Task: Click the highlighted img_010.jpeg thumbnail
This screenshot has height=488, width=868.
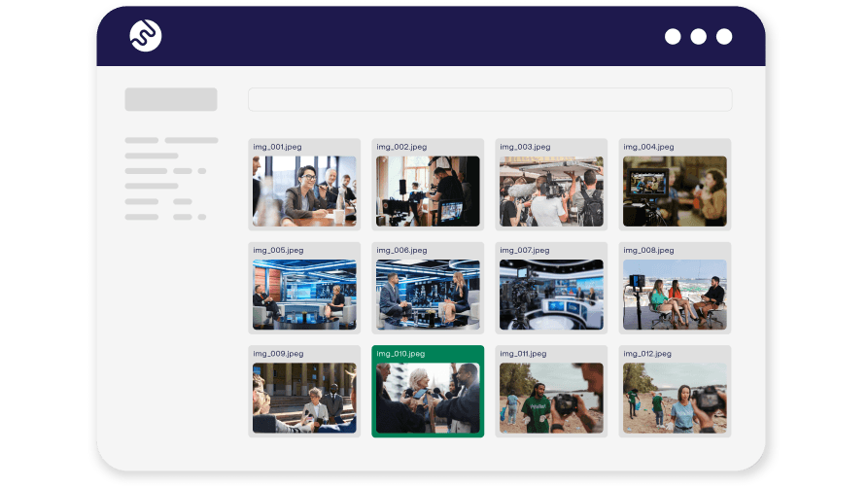Action: tap(428, 398)
